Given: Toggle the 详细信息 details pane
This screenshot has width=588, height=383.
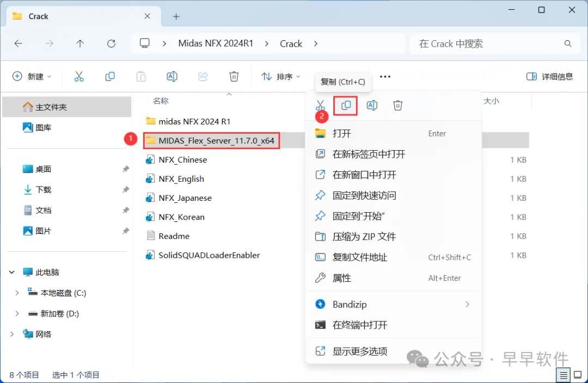Looking at the screenshot, I should pyautogui.click(x=549, y=77).
